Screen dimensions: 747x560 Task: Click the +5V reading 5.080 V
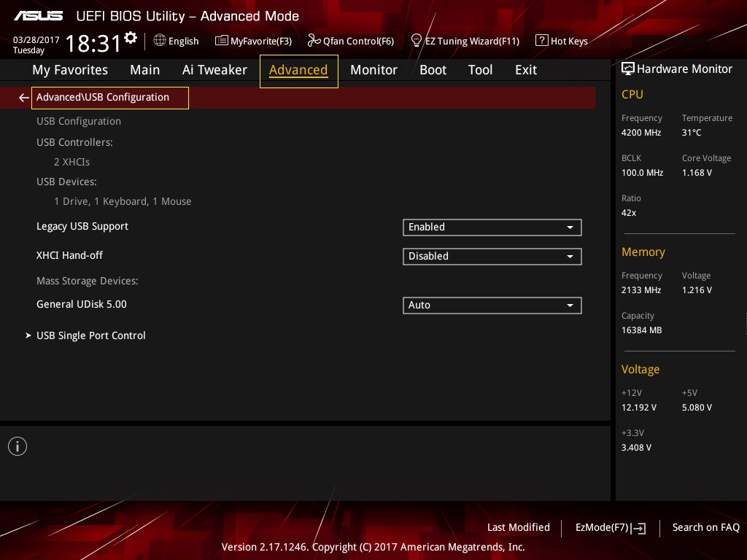pyautogui.click(x=697, y=408)
